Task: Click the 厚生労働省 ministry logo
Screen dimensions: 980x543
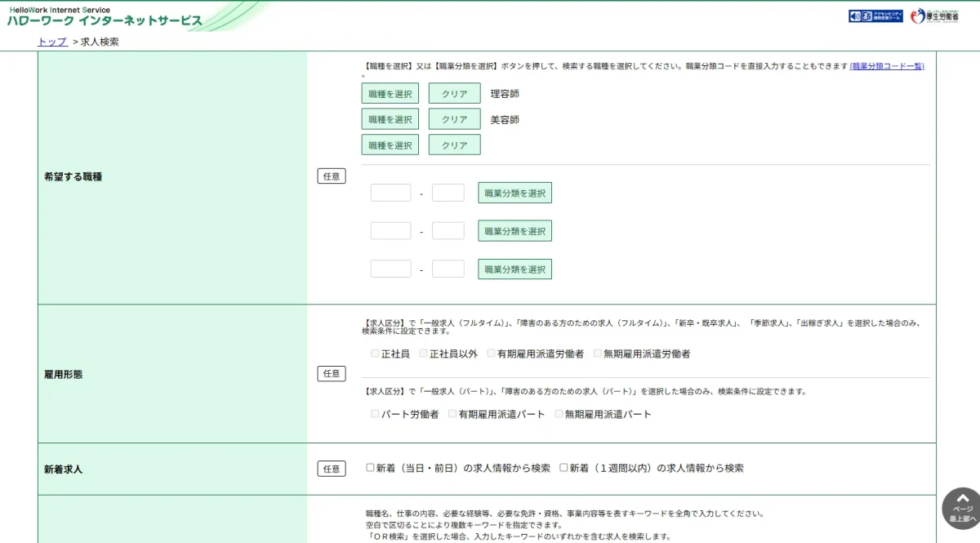Action: coord(934,16)
